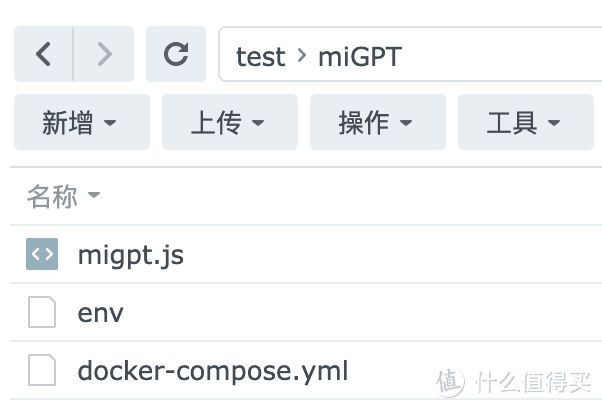This screenshot has width=602, height=408.
Task: Expand the 操作 dropdown menu
Action: coord(377,123)
